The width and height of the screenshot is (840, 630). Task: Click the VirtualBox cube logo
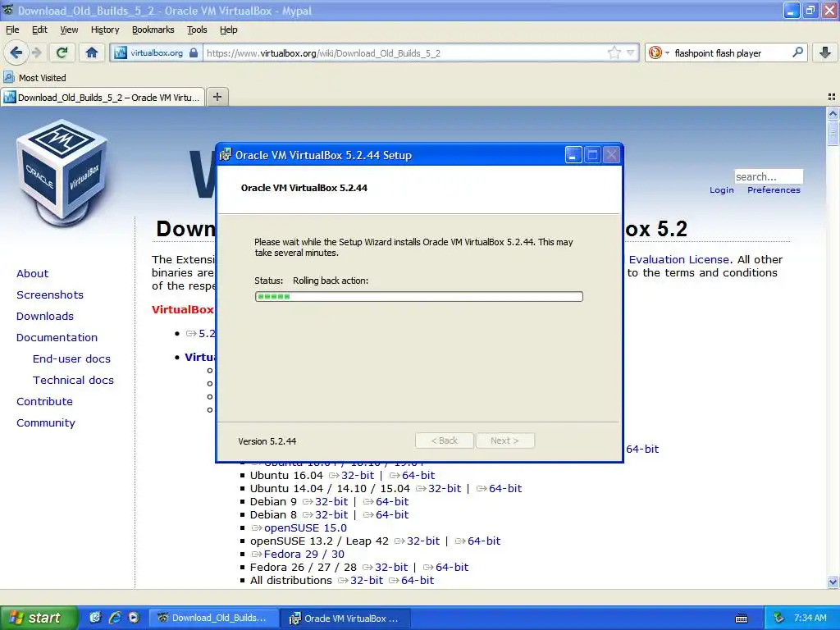pos(62,172)
